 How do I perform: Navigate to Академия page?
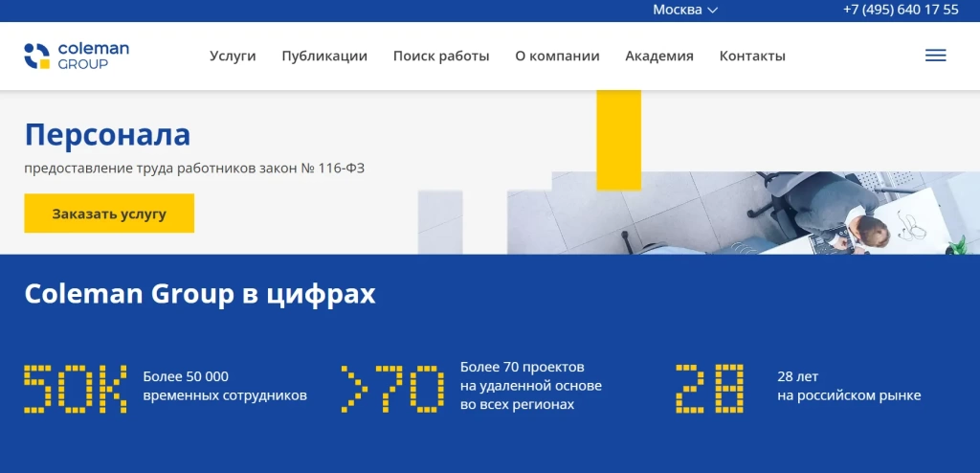point(659,56)
